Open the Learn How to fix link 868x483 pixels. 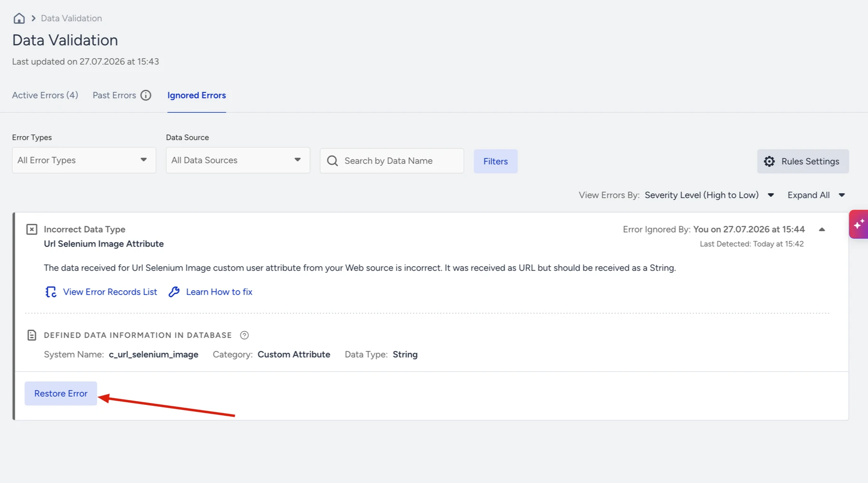click(x=219, y=292)
